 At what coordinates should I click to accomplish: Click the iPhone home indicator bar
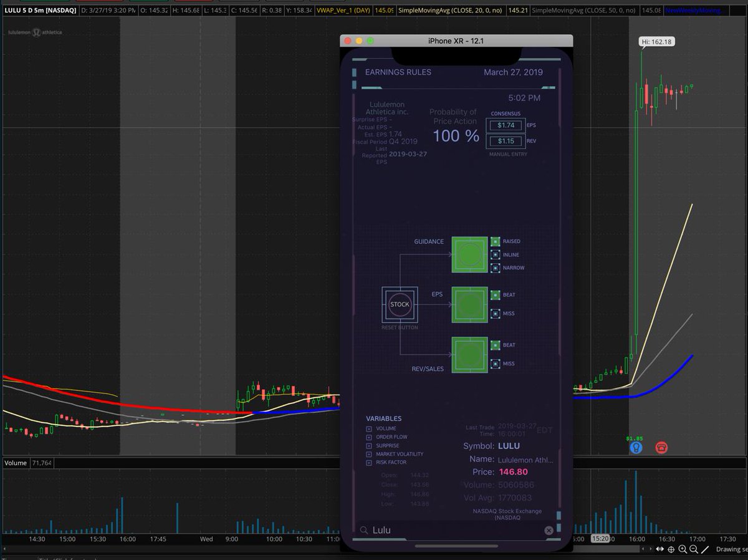pyautogui.click(x=456, y=546)
